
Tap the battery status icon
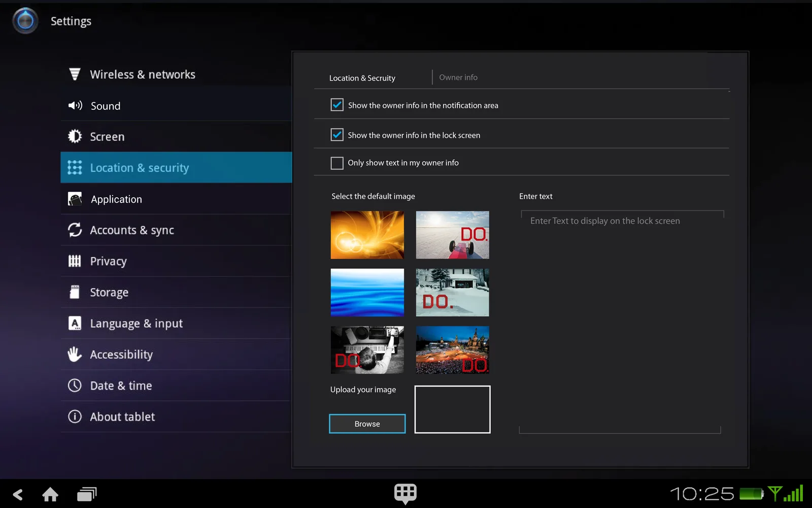pos(752,493)
